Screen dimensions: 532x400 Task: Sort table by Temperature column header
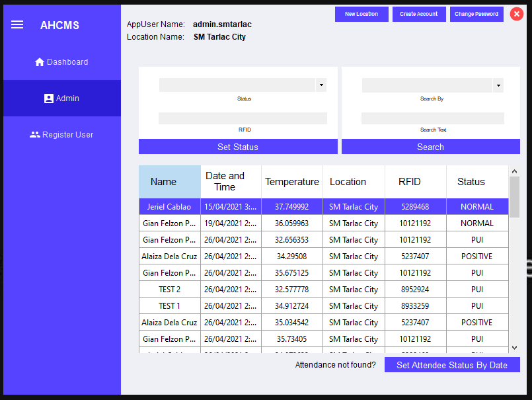pyautogui.click(x=291, y=182)
